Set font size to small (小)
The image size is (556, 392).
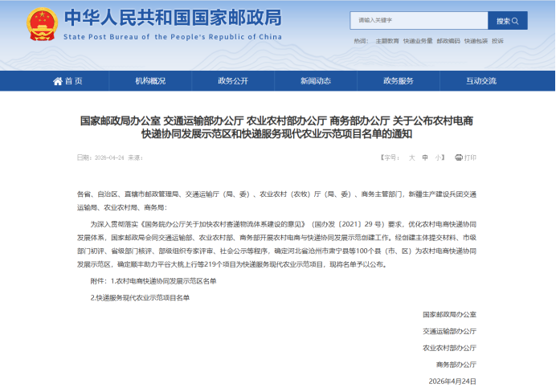pyautogui.click(x=439, y=157)
